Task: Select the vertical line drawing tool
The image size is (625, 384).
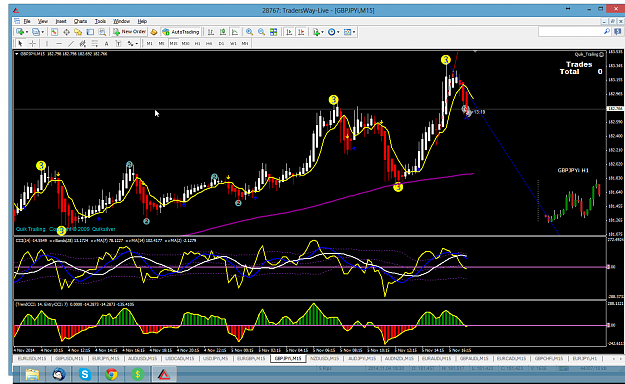Action: click(x=47, y=43)
